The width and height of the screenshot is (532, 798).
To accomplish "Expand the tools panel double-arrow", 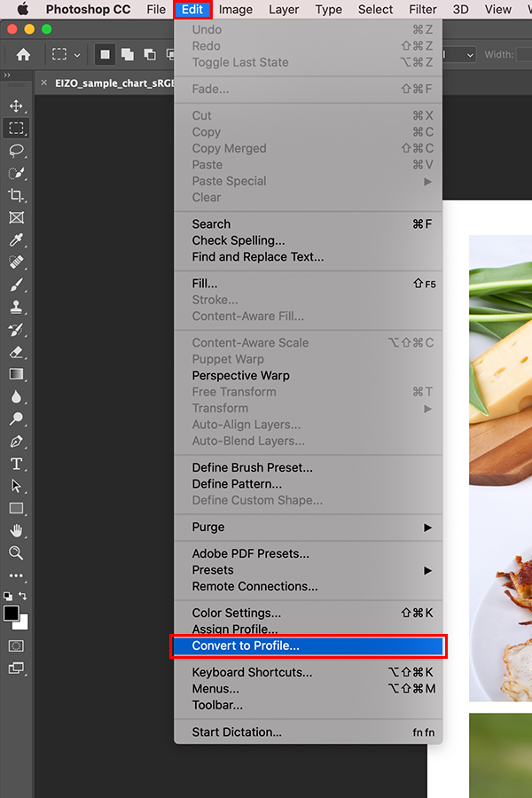I will 7,75.
